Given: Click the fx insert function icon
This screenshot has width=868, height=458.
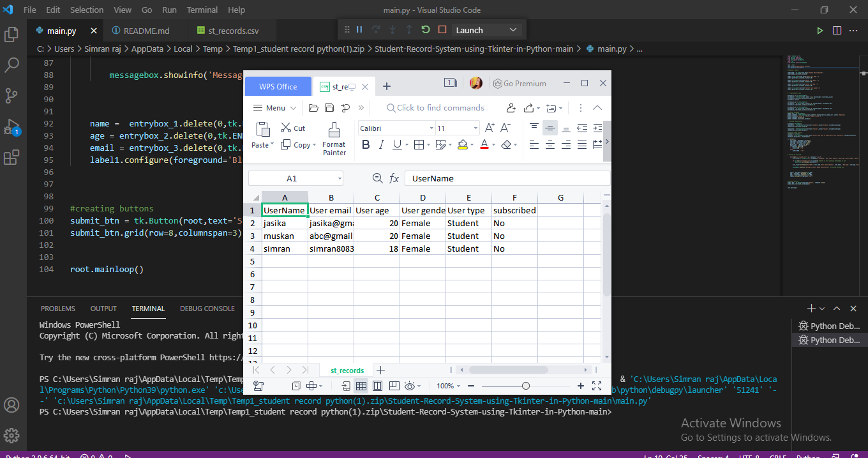Looking at the screenshot, I should pyautogui.click(x=394, y=179).
